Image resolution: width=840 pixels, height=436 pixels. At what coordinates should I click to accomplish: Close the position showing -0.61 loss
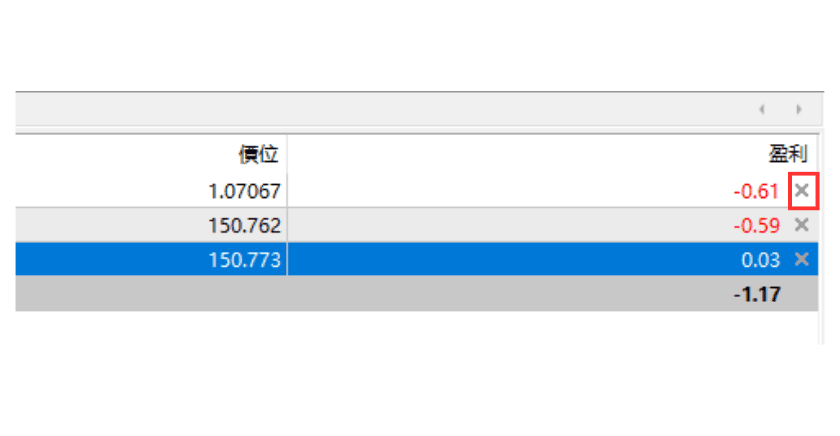pyautogui.click(x=802, y=191)
